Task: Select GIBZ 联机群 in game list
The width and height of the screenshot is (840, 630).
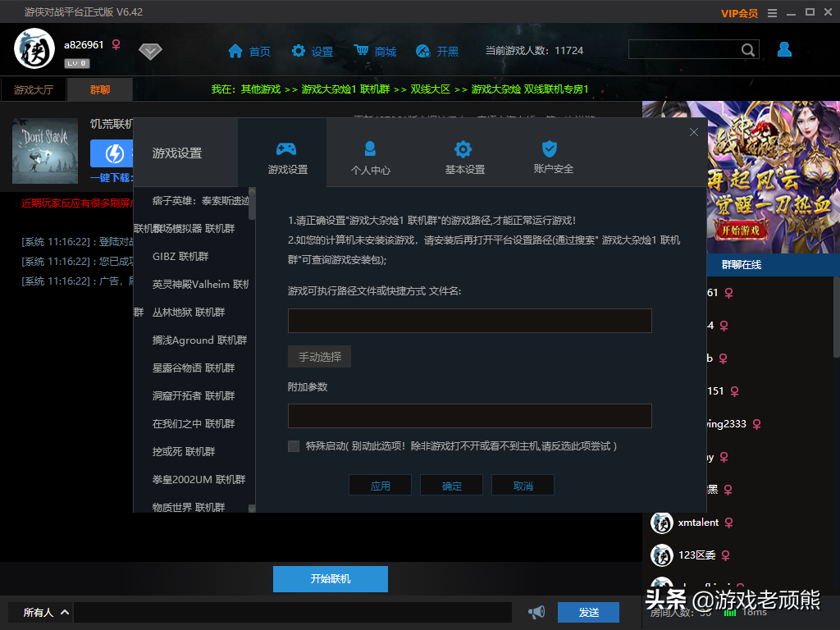Action: tap(180, 257)
